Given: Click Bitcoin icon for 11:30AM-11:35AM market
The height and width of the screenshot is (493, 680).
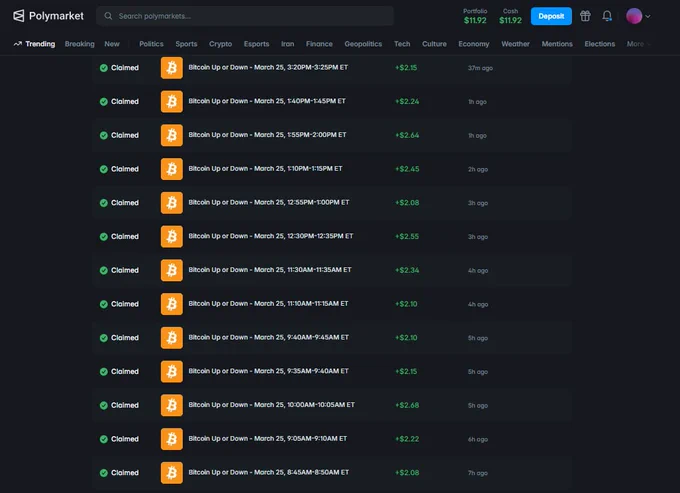Looking at the screenshot, I should (x=172, y=270).
